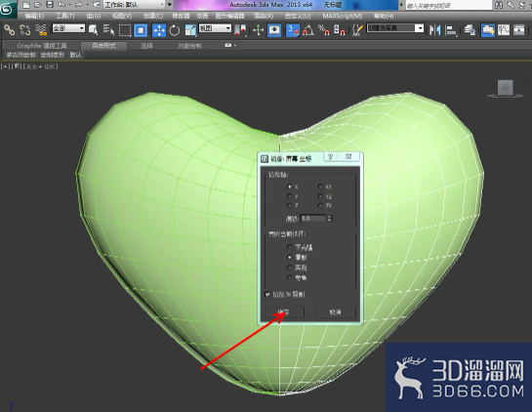532x412 pixels.
Task: Click the 确定 OK button in Mirror dialog
Action: tap(284, 311)
